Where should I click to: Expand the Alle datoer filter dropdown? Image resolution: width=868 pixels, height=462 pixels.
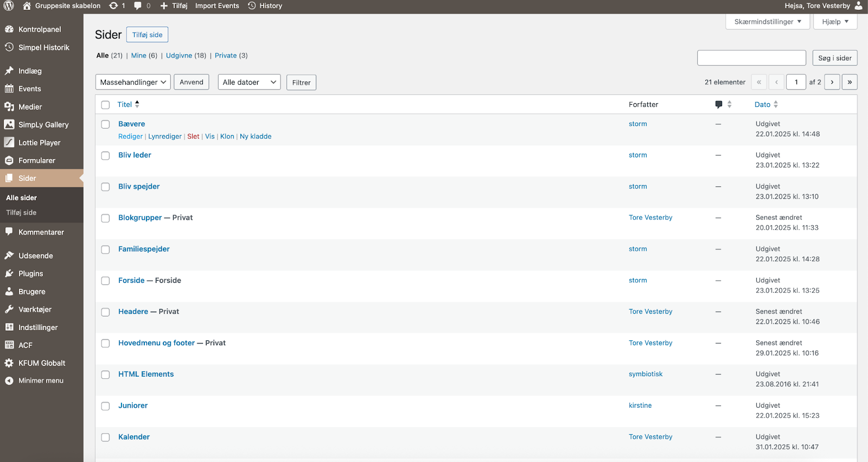(249, 83)
